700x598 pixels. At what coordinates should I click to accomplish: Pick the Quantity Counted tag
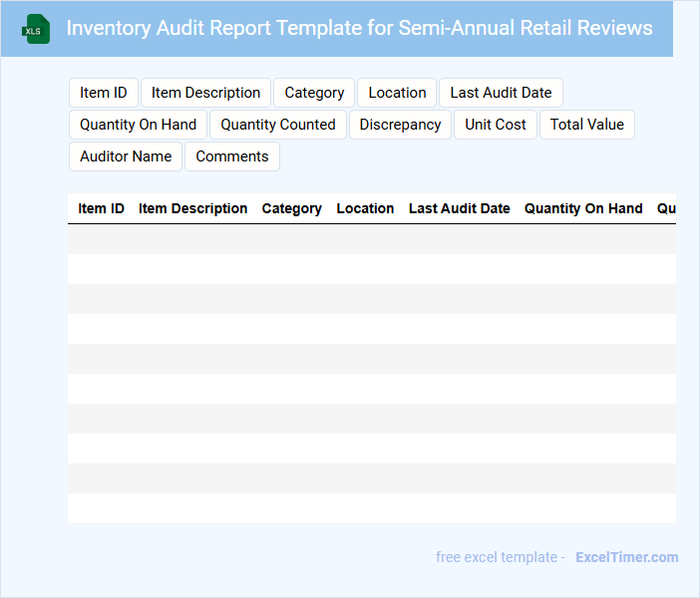click(x=278, y=125)
